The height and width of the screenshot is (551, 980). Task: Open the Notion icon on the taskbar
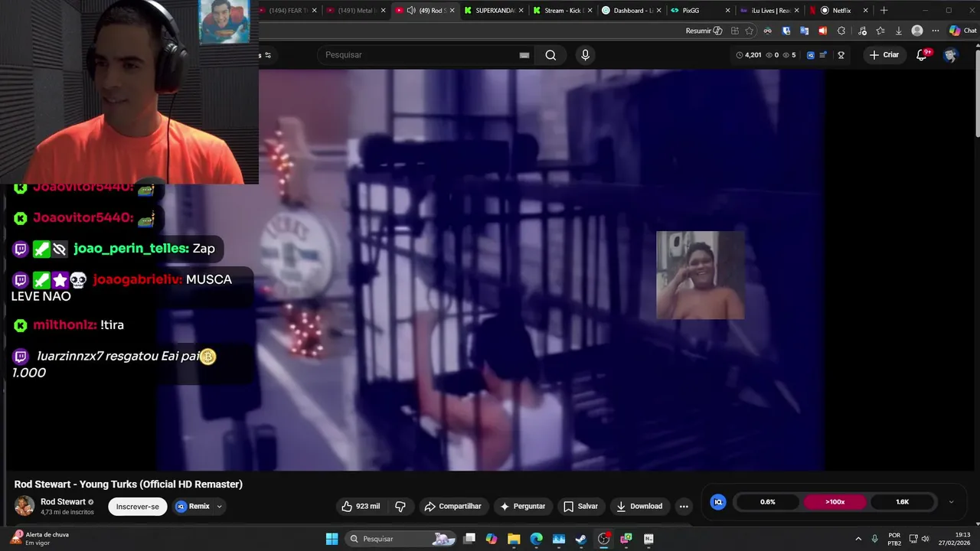(648, 539)
